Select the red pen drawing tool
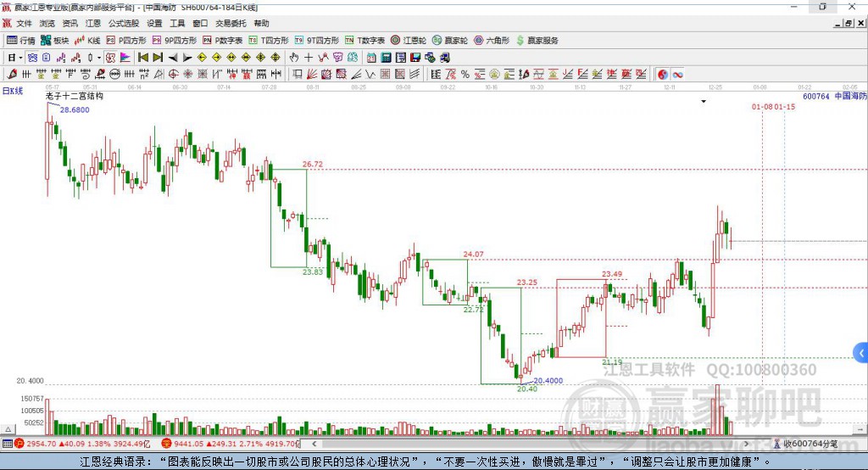This screenshot has height=470, width=868. pyautogui.click(x=12, y=74)
